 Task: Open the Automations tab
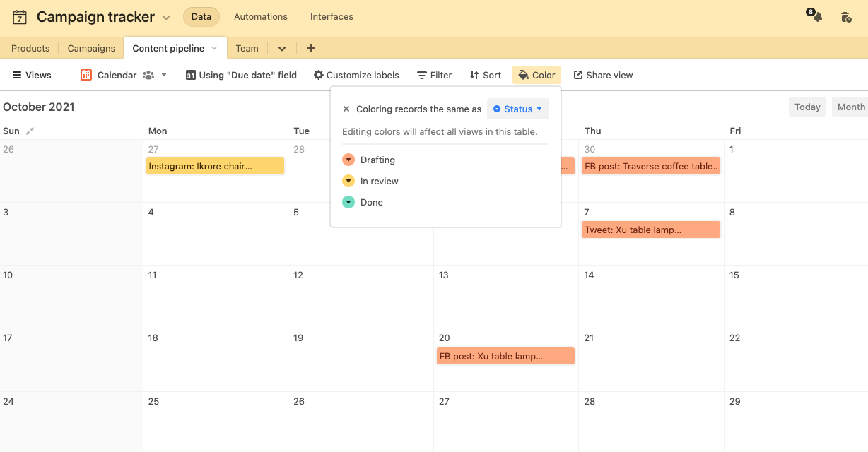point(261,17)
